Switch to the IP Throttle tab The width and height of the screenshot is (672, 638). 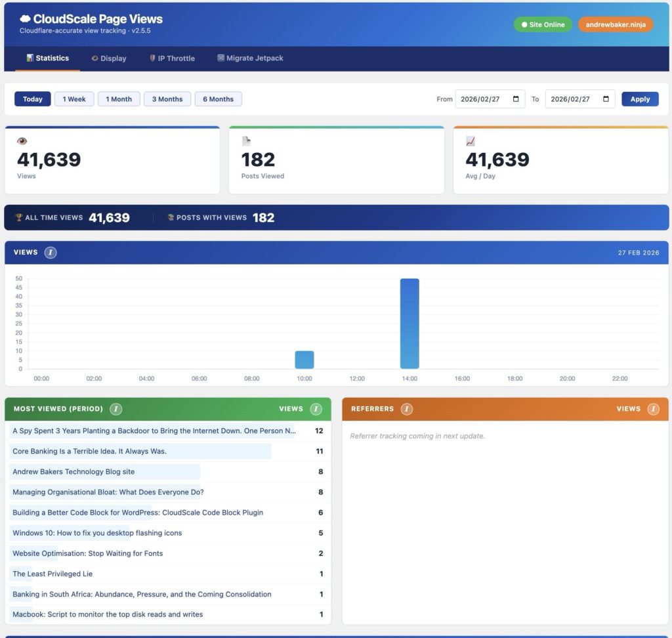coord(172,58)
